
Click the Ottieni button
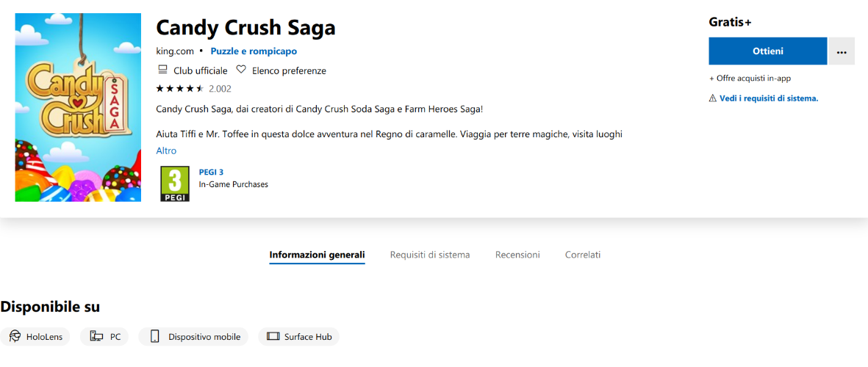[768, 51]
